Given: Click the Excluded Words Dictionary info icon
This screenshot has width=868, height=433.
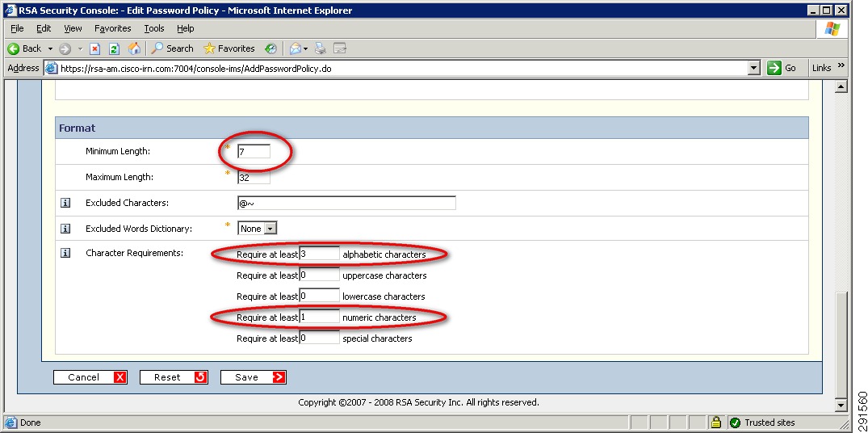Looking at the screenshot, I should click(65, 228).
